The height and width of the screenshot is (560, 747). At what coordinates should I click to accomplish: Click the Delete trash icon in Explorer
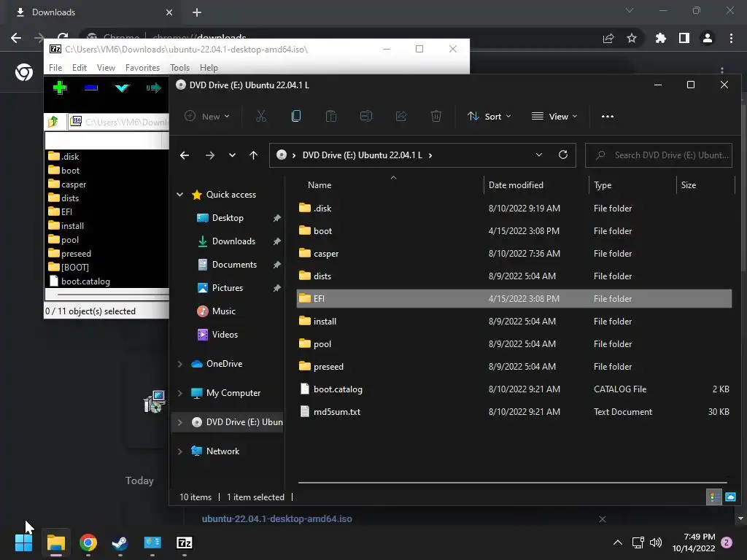coord(436,116)
